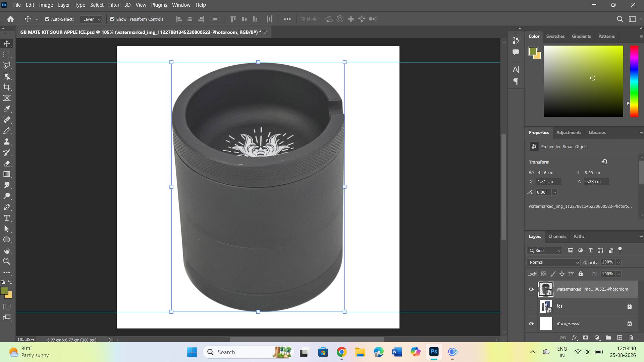This screenshot has height=362, width=644.
Task: Switch to the Channels tab
Action: pos(557,236)
